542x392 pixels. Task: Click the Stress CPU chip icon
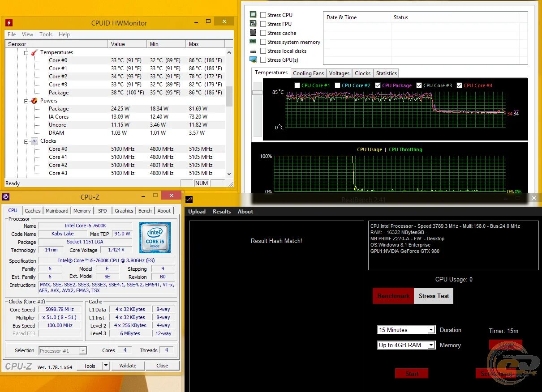coord(253,15)
